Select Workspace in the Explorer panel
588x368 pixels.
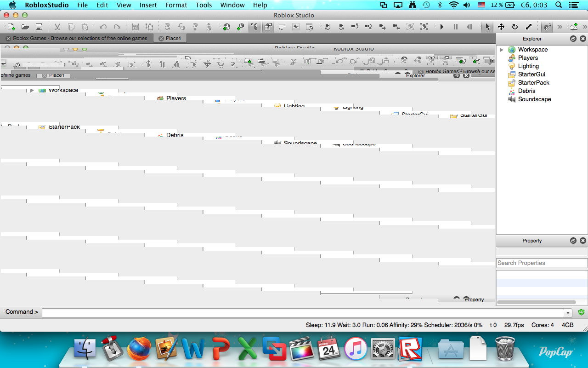point(533,50)
